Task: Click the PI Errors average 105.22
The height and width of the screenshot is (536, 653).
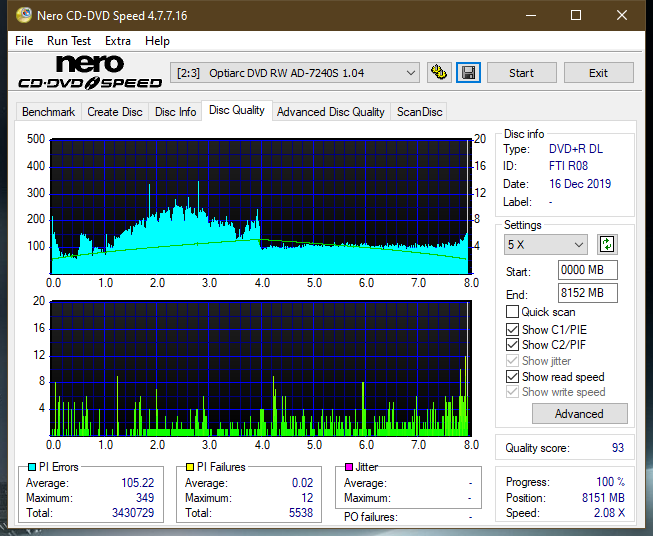Action: click(x=137, y=483)
